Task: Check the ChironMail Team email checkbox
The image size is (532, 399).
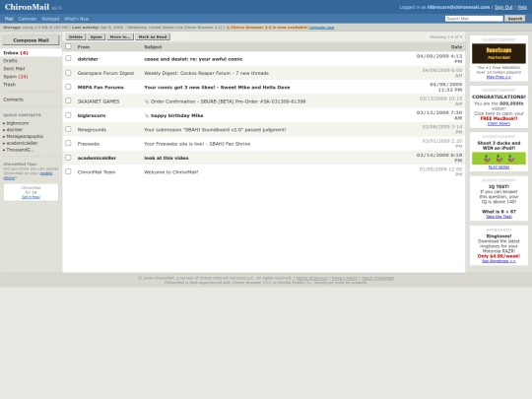Action: (x=68, y=171)
